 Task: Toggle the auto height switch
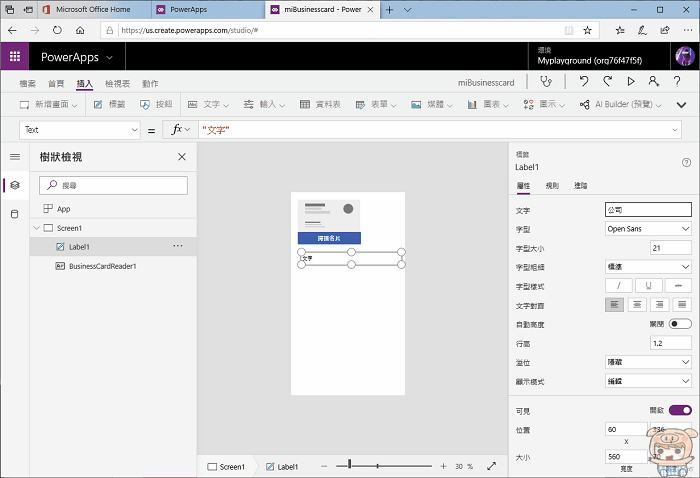(680, 324)
